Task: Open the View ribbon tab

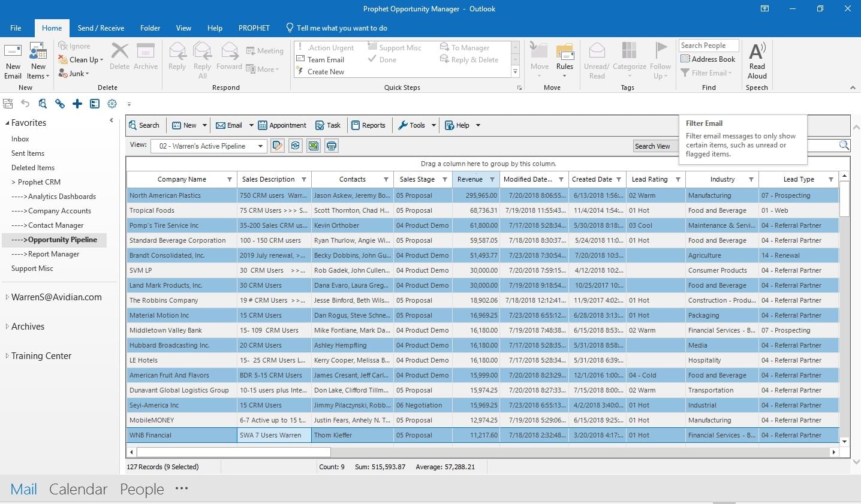Action: (183, 28)
